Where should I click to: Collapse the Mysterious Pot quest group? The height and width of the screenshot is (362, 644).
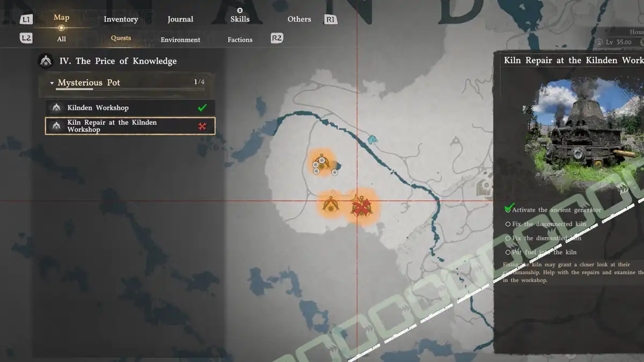point(52,83)
